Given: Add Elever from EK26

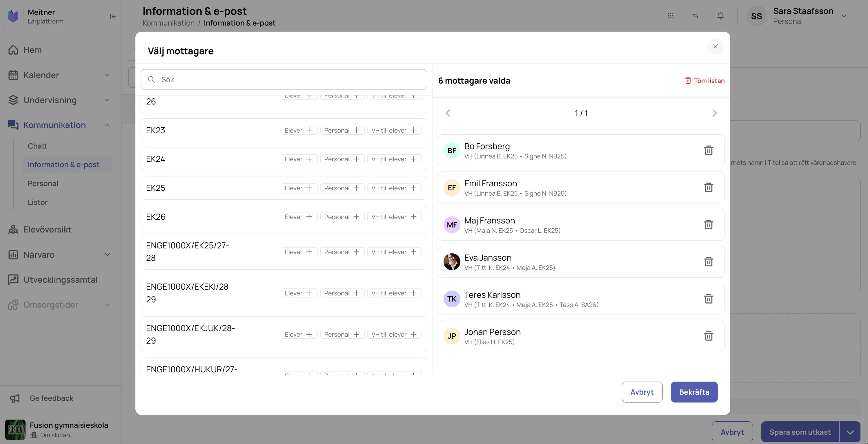Looking at the screenshot, I should (x=299, y=216).
